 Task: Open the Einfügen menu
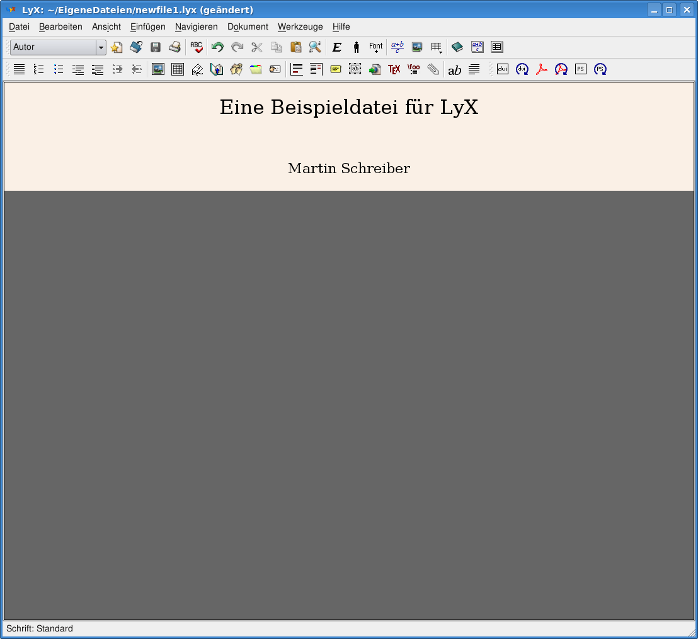[x=148, y=27]
